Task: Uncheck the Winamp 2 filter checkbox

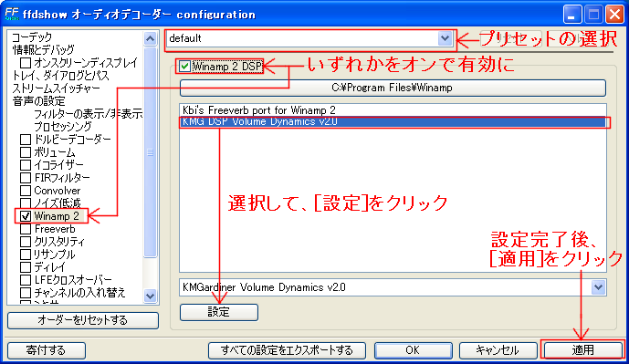Action: tap(26, 216)
